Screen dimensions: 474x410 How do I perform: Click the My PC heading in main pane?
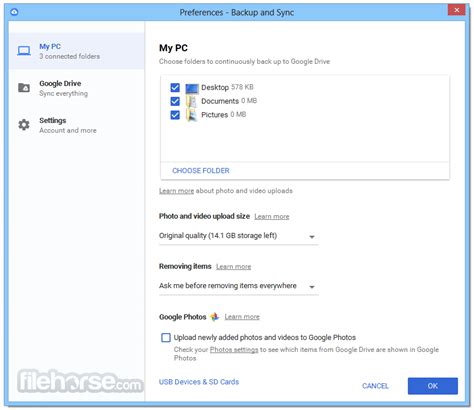click(x=173, y=48)
